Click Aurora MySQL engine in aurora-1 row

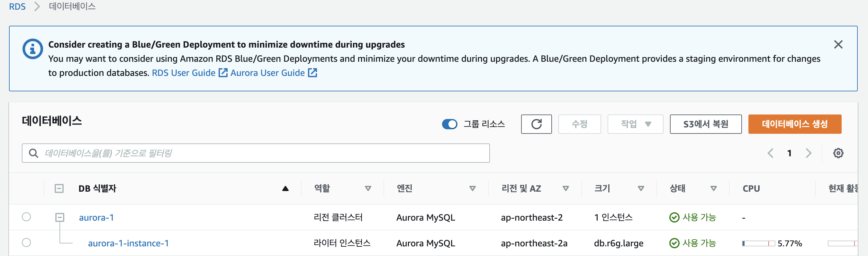tap(426, 217)
